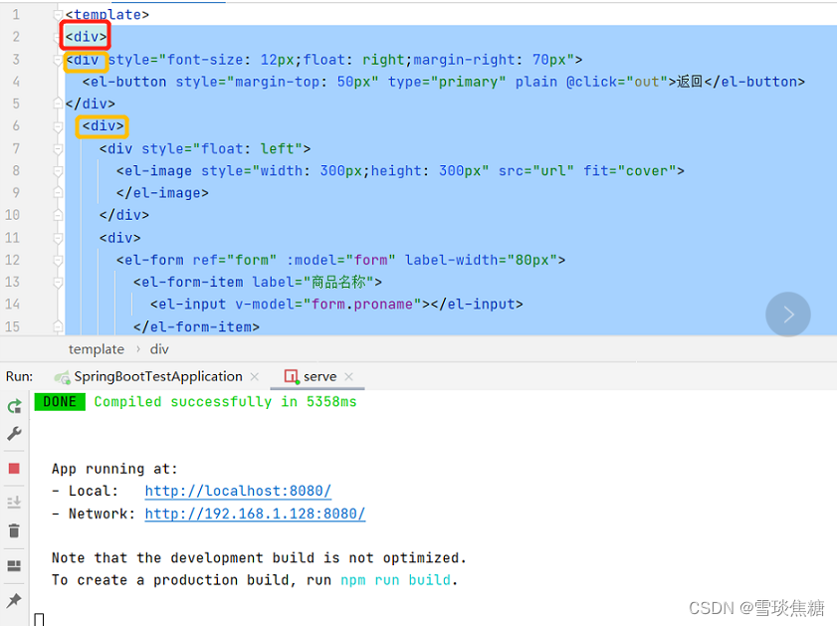The image size is (840, 626).
Task: Collapse the template tag on line 1
Action: 58,15
